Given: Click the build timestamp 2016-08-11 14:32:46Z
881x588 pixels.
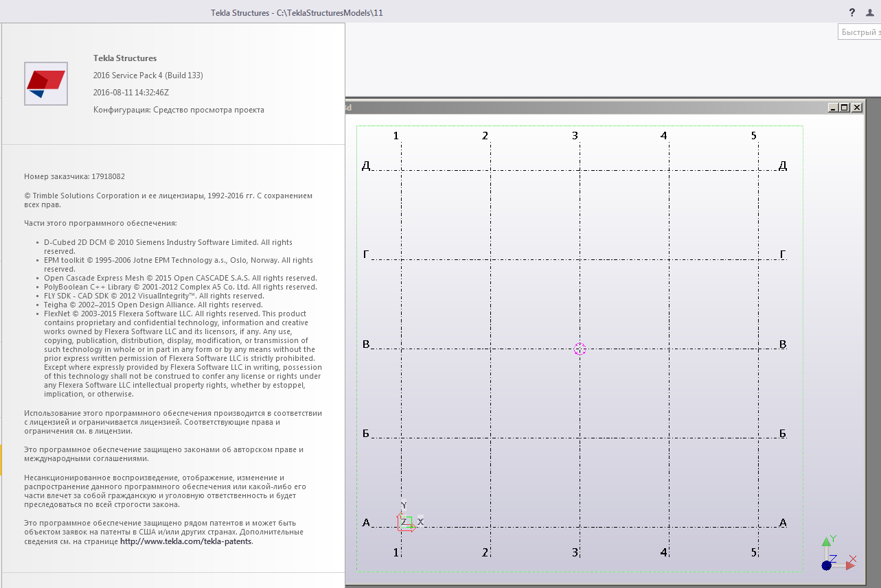Looking at the screenshot, I should pos(131,93).
